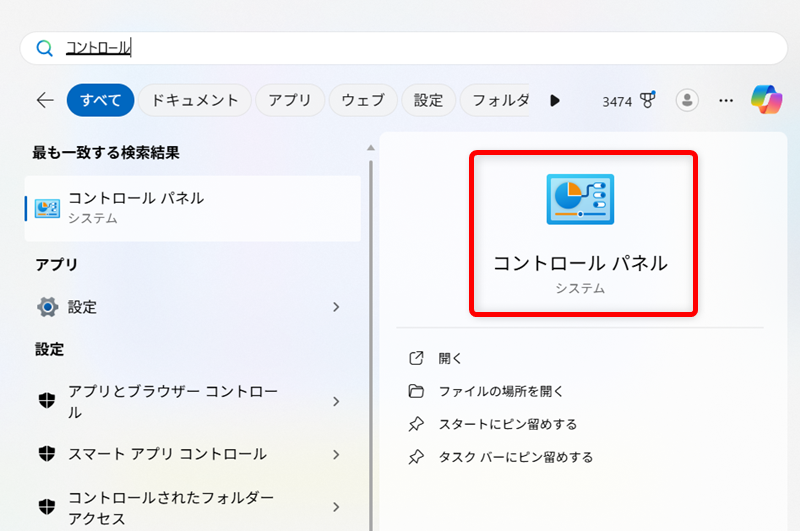This screenshot has width=800, height=531.
Task: Open the three-dots options menu
Action: (x=726, y=100)
